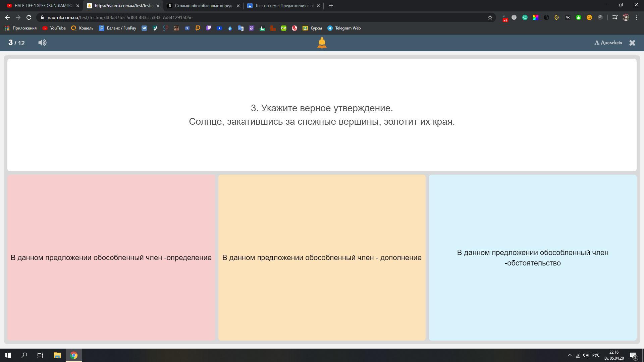Open the taskbar clock and date
644x362 pixels.
pos(614,355)
